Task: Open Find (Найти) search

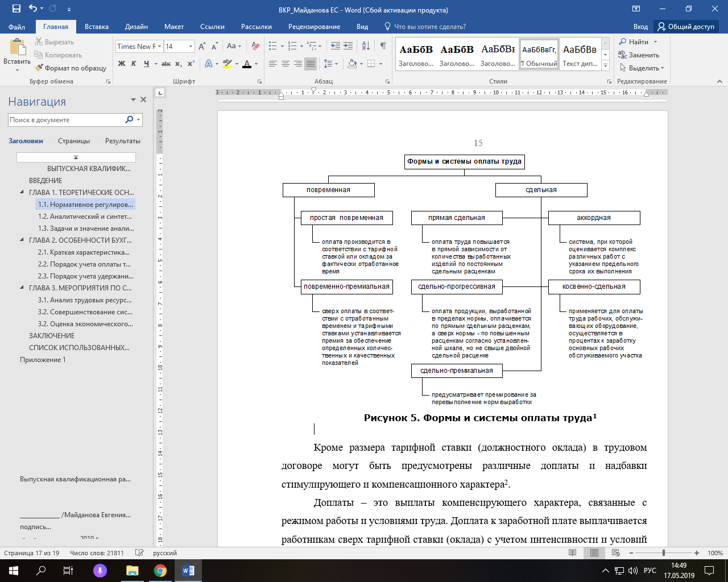Action: click(638, 42)
